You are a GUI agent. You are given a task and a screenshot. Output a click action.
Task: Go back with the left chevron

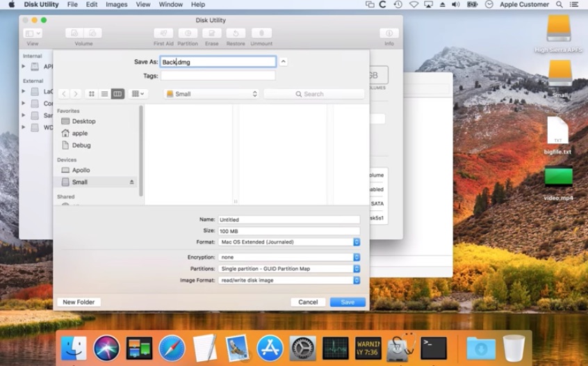tap(63, 94)
